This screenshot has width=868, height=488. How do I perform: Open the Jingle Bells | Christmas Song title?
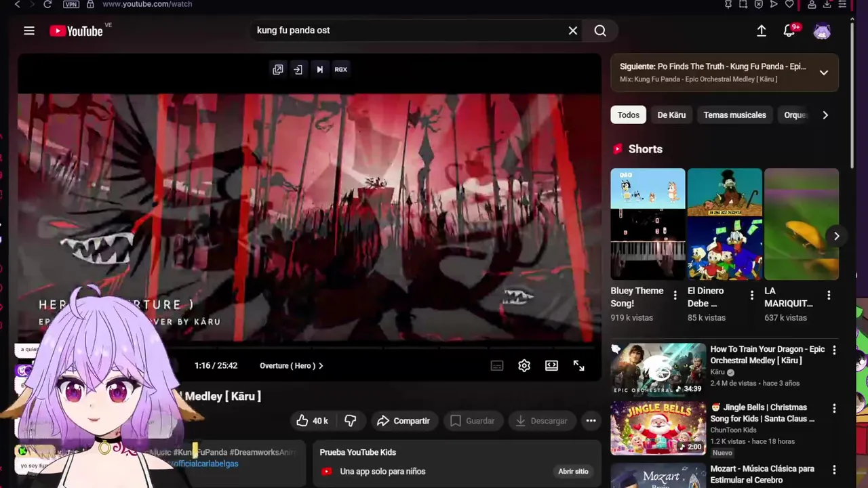pos(763,413)
